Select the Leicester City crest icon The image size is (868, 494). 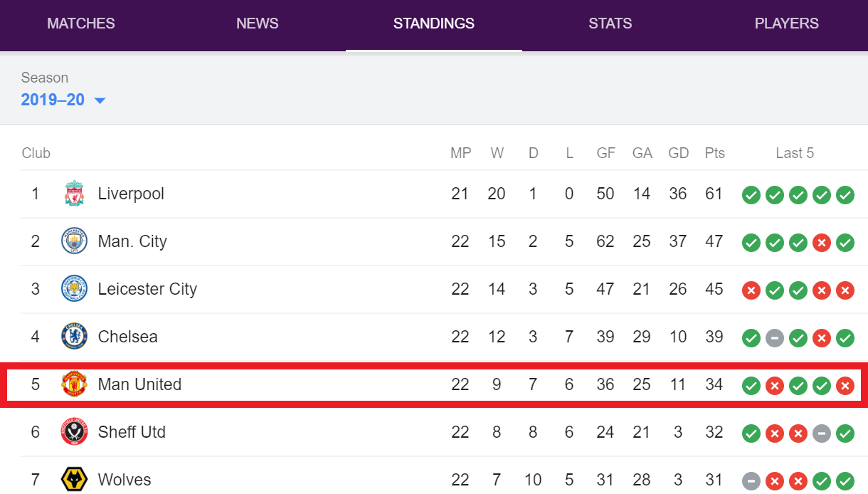74,289
